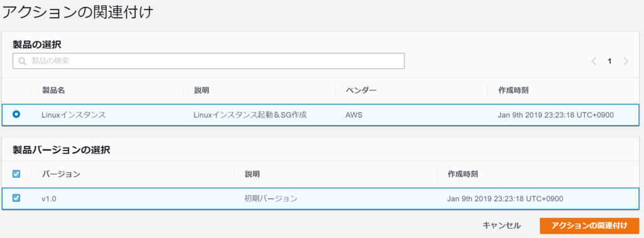This screenshot has width=644, height=238.
Task: Click the ベンダー column header
Action: 361,91
